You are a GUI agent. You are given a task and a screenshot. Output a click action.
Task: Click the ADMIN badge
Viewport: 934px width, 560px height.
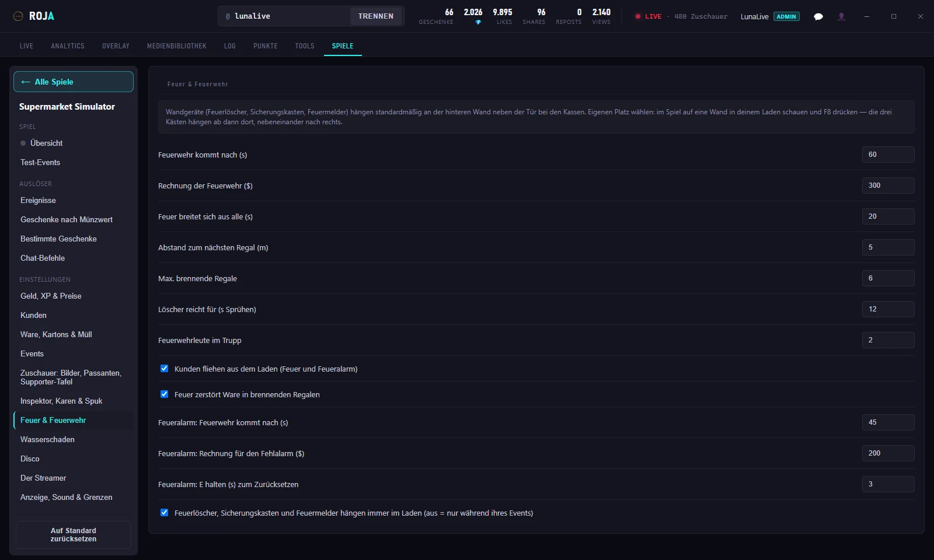point(786,16)
